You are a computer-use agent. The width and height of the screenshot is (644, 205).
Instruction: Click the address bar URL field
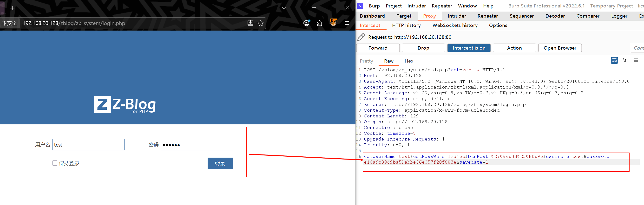[x=132, y=23]
